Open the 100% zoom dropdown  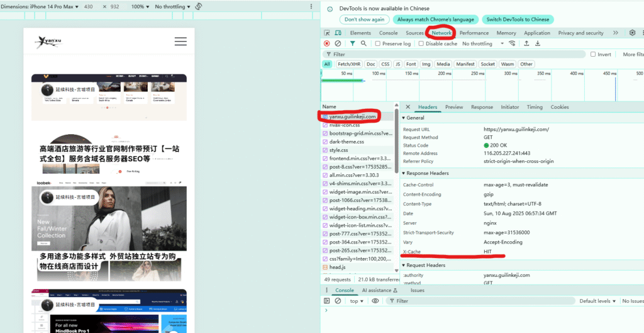(140, 6)
